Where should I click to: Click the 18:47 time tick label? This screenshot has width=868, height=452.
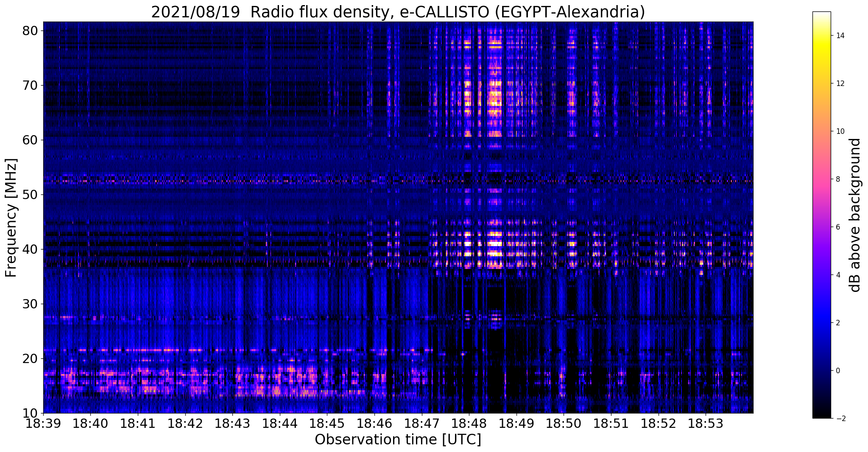coord(422,423)
